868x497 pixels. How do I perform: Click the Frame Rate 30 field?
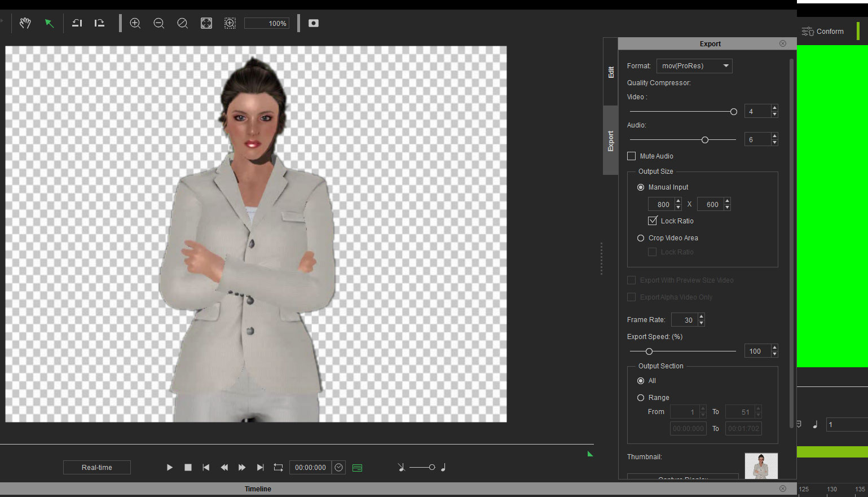pos(685,320)
